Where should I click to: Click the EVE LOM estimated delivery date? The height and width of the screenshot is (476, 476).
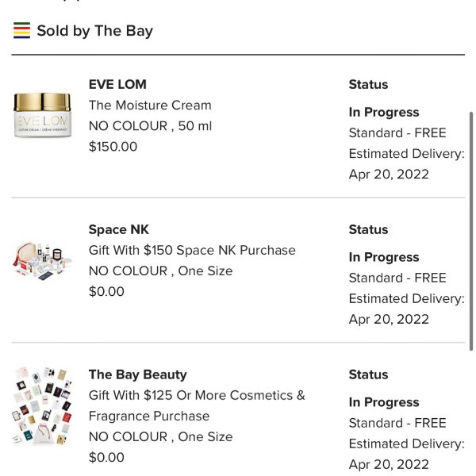click(x=389, y=174)
